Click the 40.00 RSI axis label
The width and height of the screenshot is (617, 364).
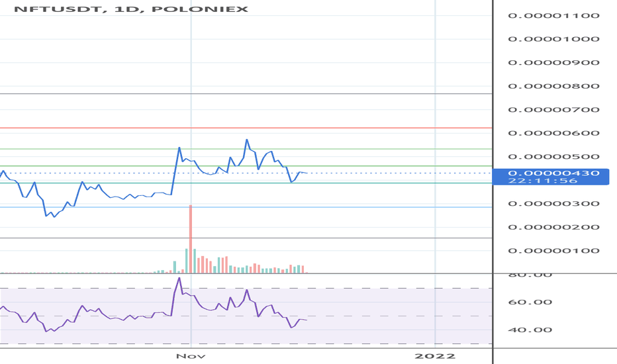530,330
